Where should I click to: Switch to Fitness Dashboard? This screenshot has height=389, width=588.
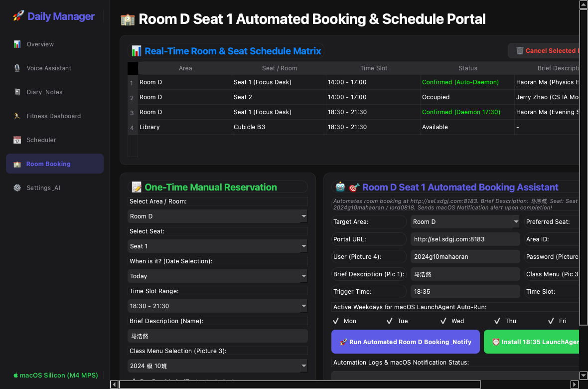point(55,116)
